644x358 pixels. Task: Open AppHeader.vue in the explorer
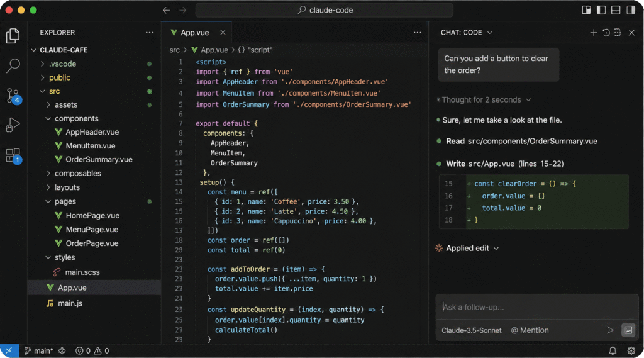click(x=92, y=132)
